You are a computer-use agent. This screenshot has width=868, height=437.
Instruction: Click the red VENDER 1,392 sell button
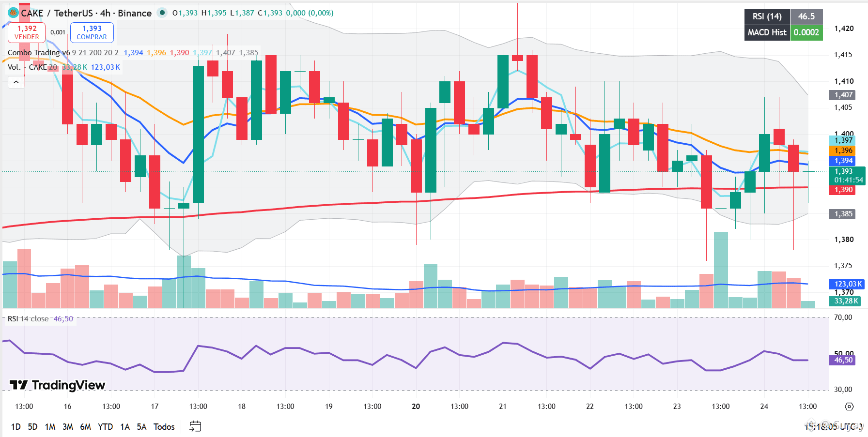27,32
